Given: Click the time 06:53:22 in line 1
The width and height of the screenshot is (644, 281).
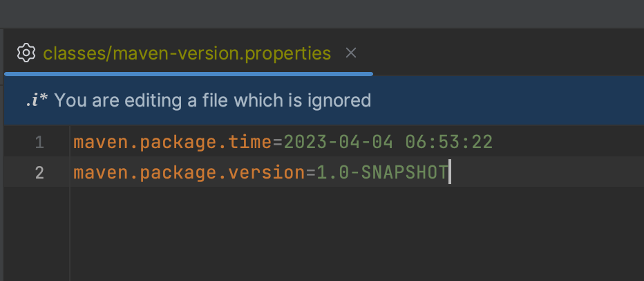Looking at the screenshot, I should (x=449, y=143).
